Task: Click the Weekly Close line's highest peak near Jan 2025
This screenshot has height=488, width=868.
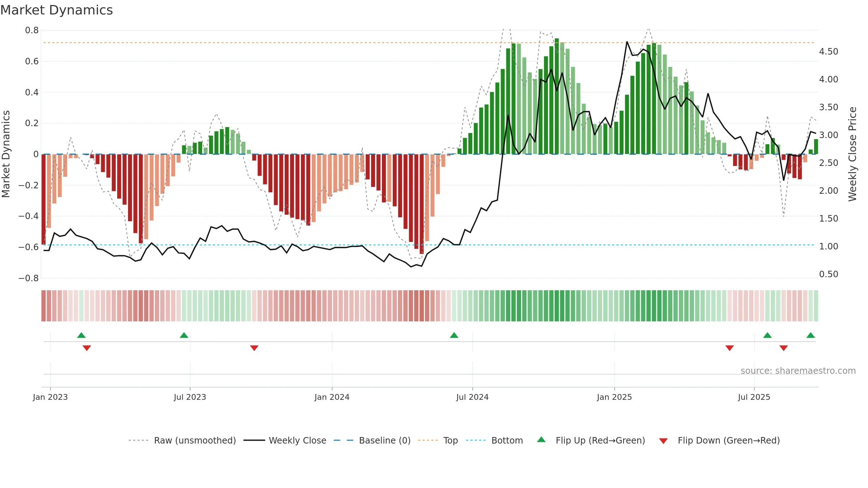Action: [x=627, y=42]
